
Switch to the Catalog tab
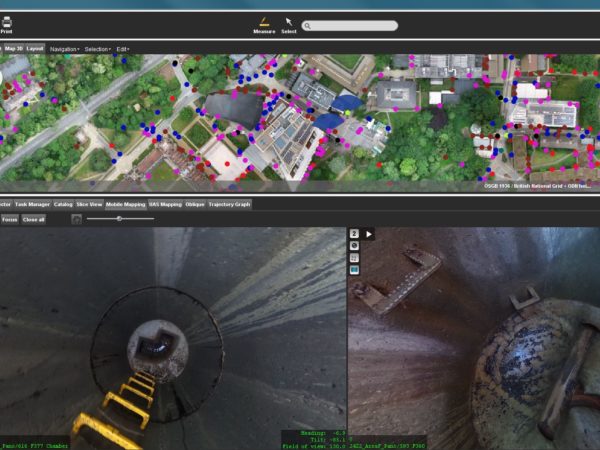(x=63, y=204)
